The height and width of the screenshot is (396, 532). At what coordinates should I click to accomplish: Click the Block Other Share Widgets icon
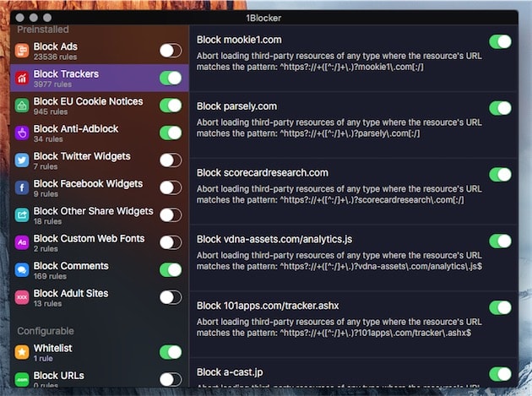pos(22,215)
